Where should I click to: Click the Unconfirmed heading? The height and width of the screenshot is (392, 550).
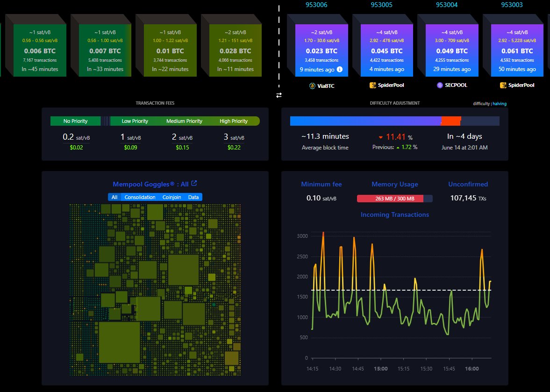tap(468, 184)
